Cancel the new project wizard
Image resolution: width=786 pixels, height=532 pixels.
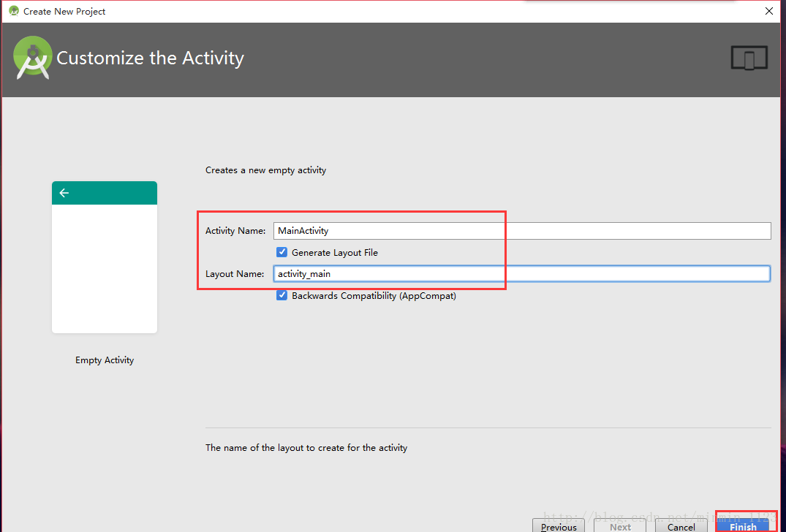[681, 525]
